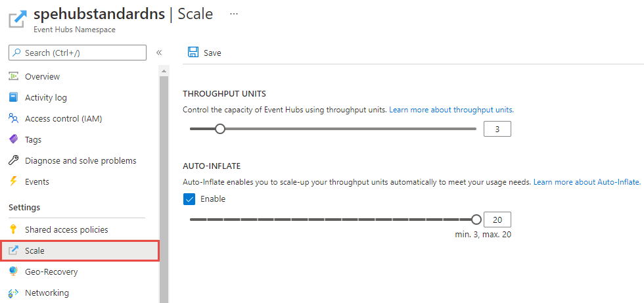Select Scale in the Settings menu
The image size is (644, 303).
pos(35,251)
